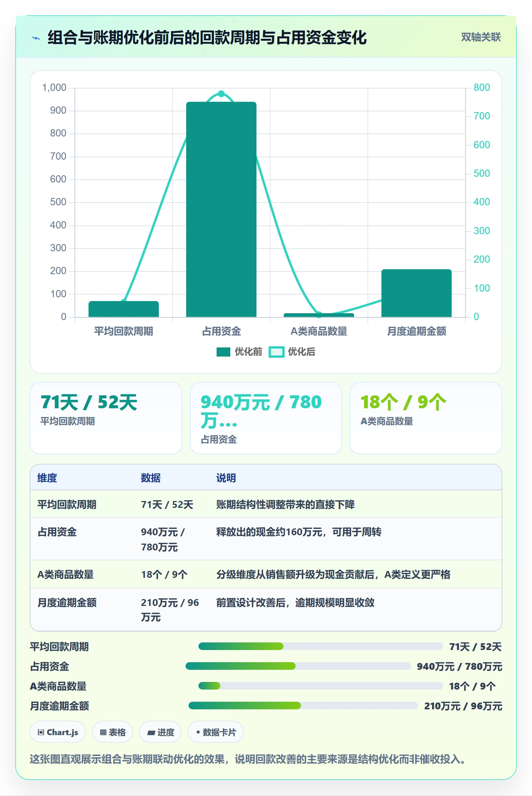
Task: Click the A类商品数量 progress bar
Action: [320, 686]
